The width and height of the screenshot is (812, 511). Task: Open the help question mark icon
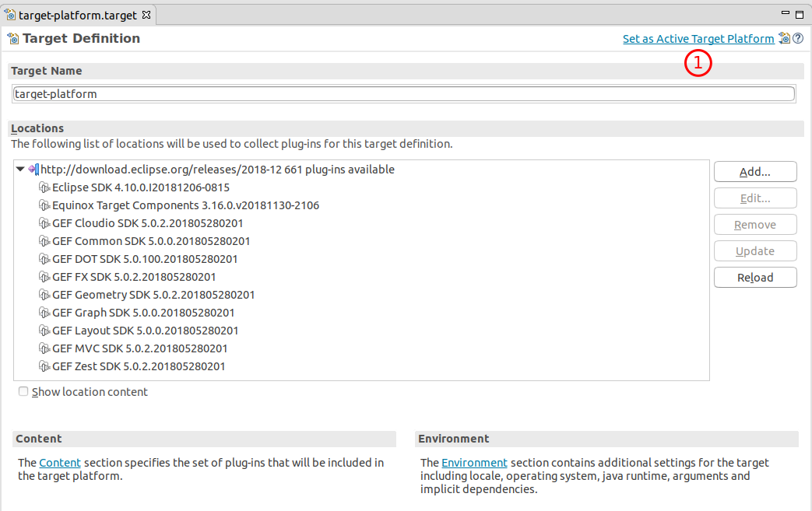[798, 38]
